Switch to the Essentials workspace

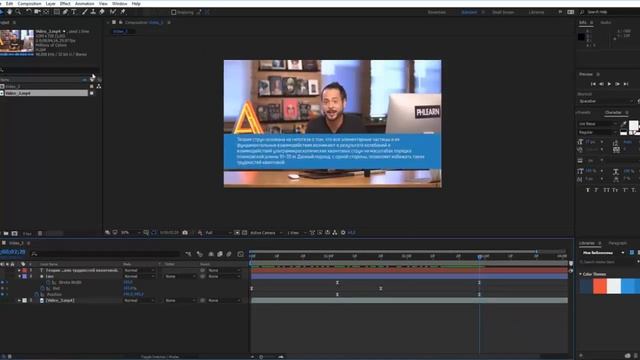437,12
